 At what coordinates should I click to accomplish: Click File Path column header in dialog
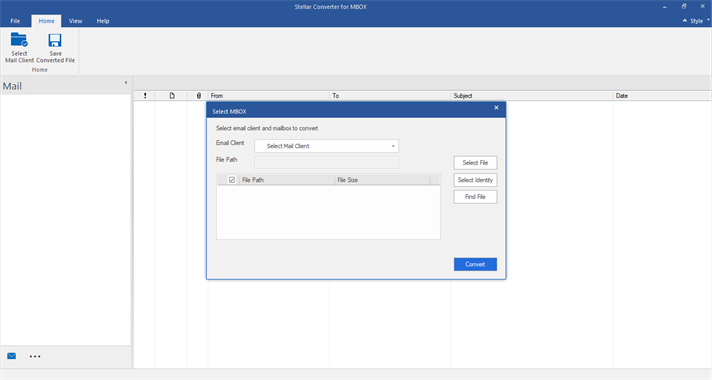[287, 180]
